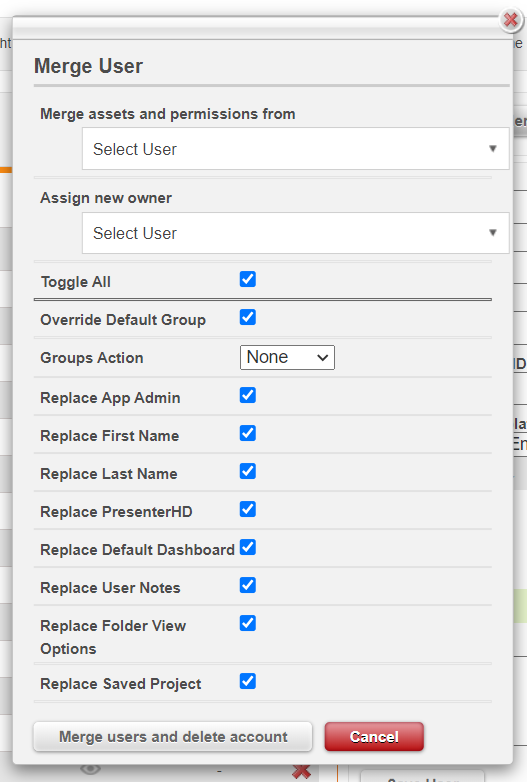This screenshot has height=782, width=527.
Task: Click the 'Merge assets and permissions from' label
Action: click(x=168, y=114)
